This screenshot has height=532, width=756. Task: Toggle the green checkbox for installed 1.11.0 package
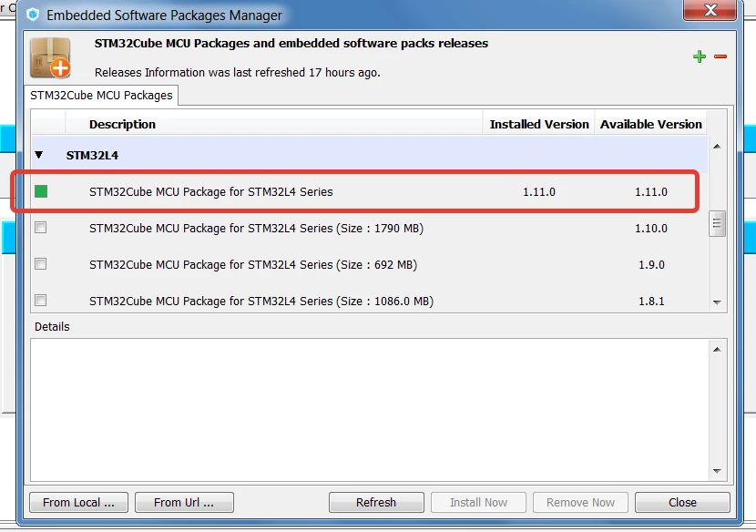pyautogui.click(x=41, y=191)
